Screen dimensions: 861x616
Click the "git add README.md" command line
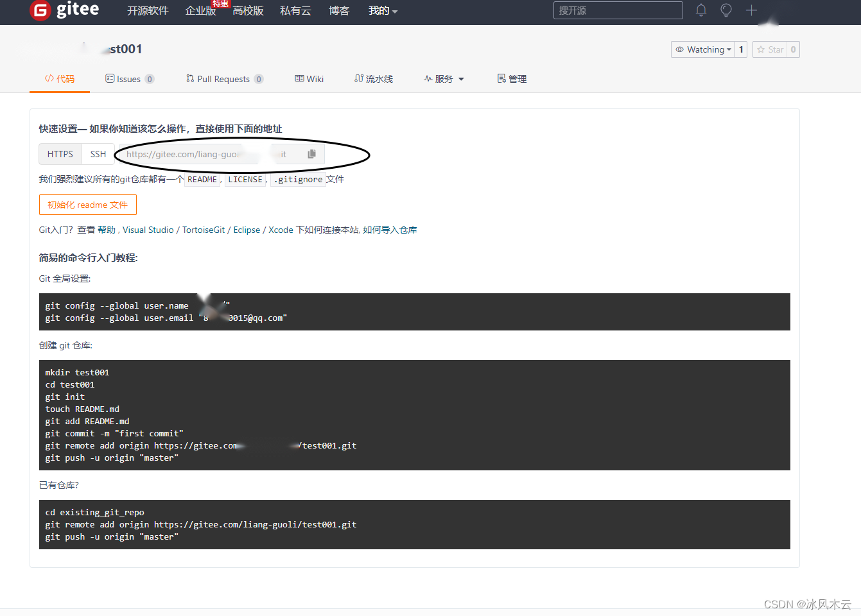87,422
